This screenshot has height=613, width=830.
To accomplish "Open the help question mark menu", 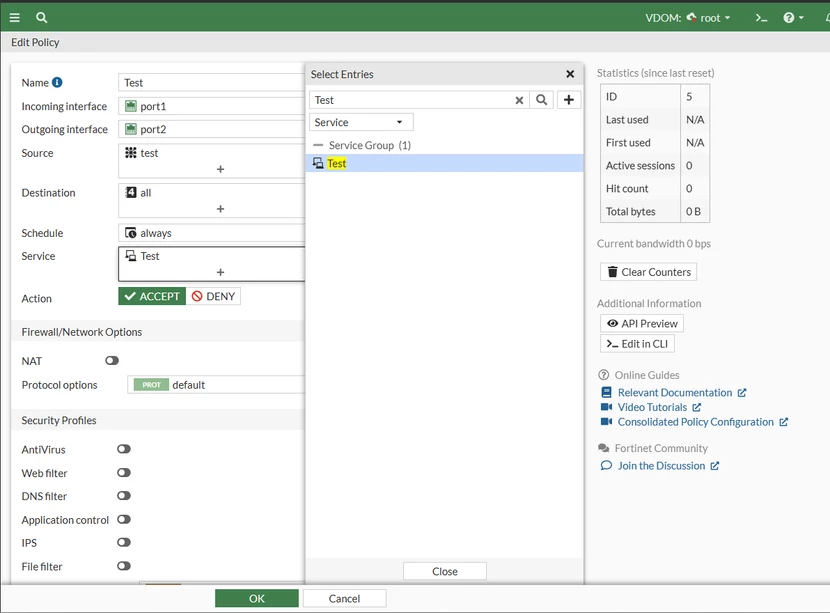I will point(793,18).
